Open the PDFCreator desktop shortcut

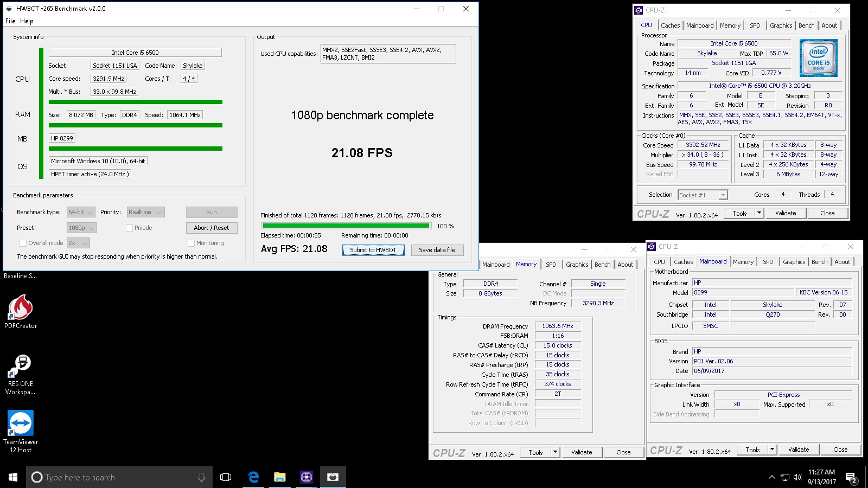point(21,311)
